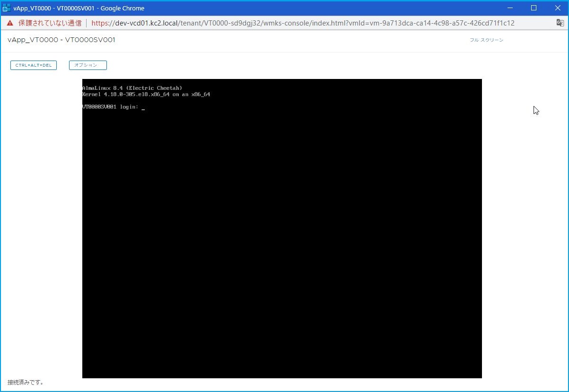
Task: Maximize the Chrome console window
Action: point(534,8)
